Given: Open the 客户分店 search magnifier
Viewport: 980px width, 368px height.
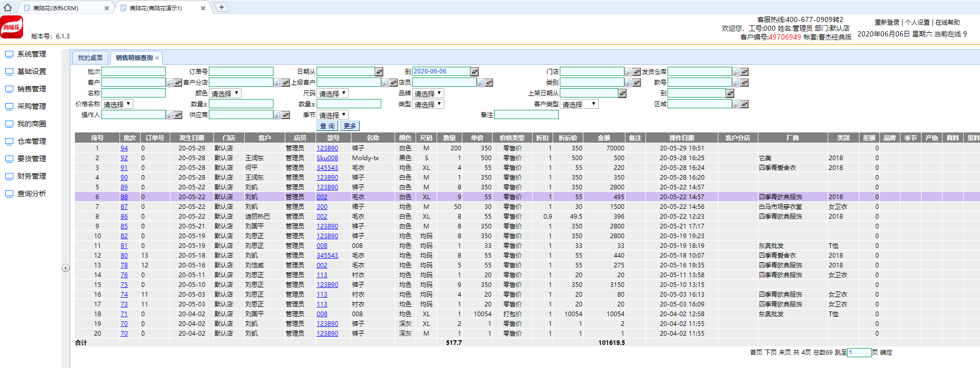Looking at the screenshot, I should tap(278, 83).
